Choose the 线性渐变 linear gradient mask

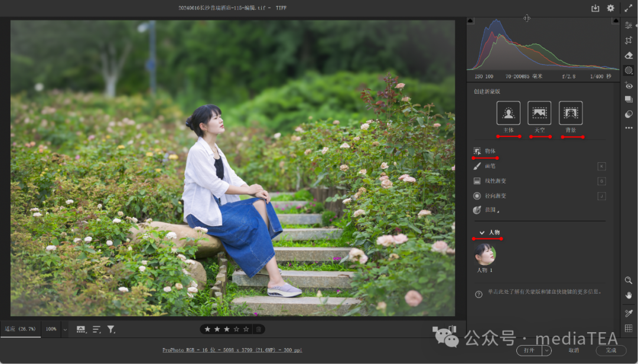[490, 181]
